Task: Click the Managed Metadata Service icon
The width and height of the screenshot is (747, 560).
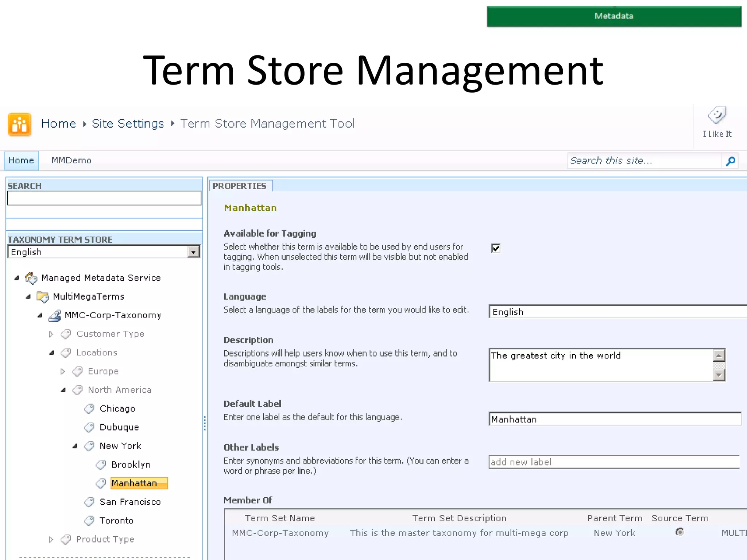Action: 31,278
